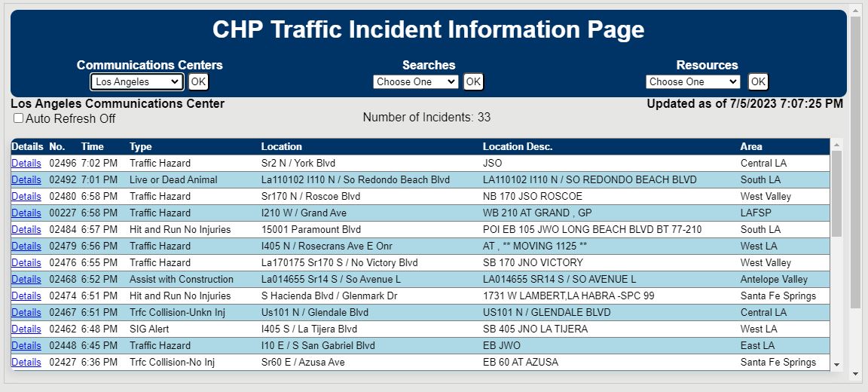Click 'S Hacienda Blvd / Glenmark Dr' cell
Image resolution: width=868 pixels, height=392 pixels.
click(x=329, y=296)
